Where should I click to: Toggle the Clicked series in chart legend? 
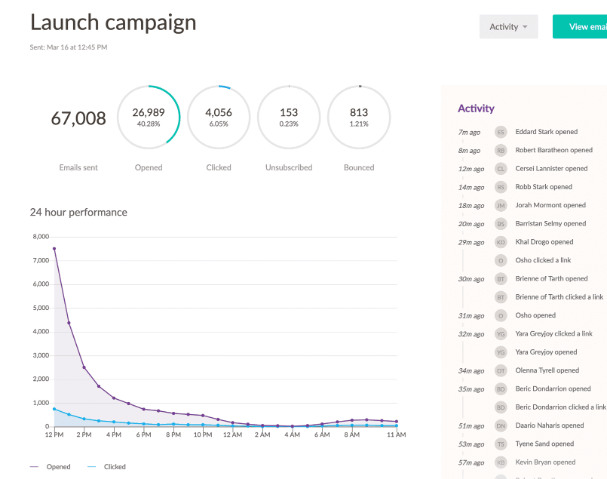pyautogui.click(x=106, y=467)
